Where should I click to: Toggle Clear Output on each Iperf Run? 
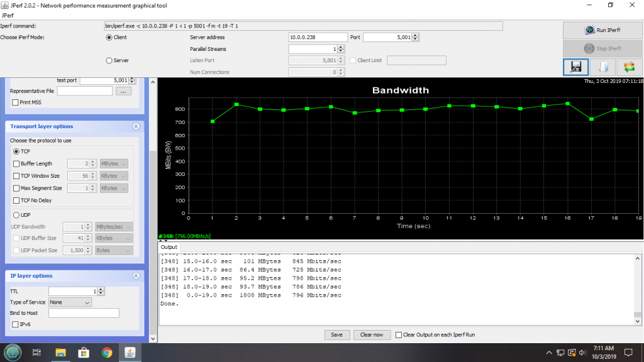[398, 335]
